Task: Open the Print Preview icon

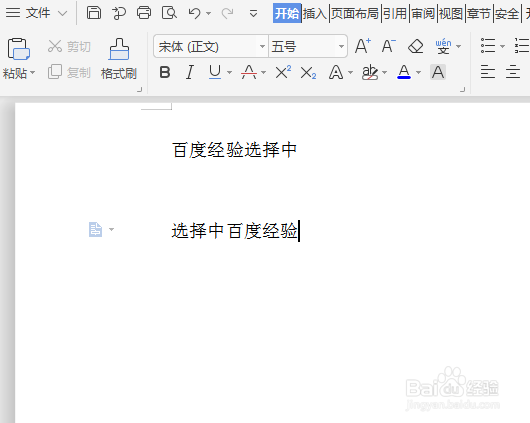Action: [x=169, y=13]
